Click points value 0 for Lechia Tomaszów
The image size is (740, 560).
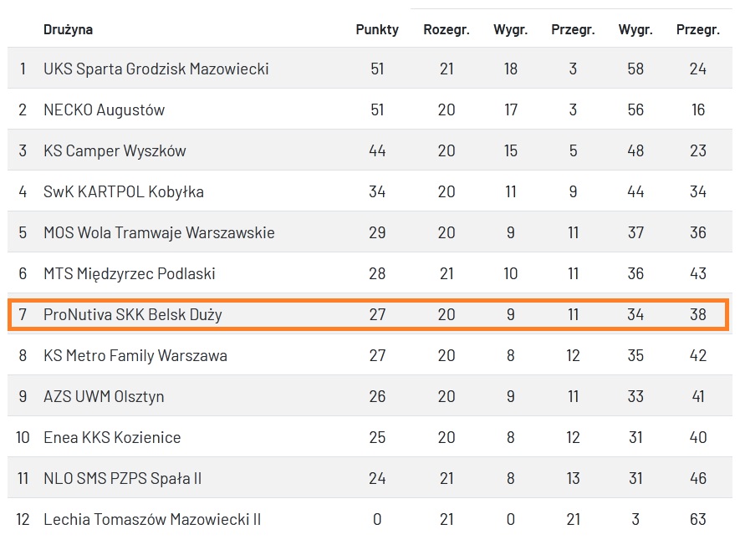click(377, 519)
